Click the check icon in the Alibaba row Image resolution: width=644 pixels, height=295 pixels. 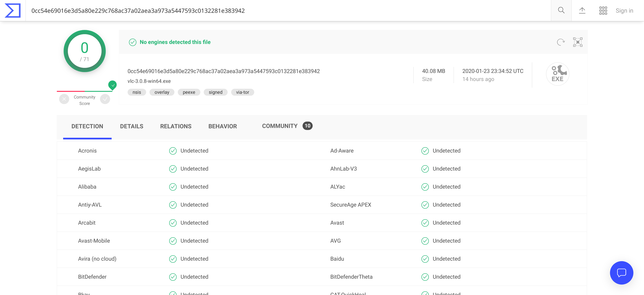coord(173,187)
